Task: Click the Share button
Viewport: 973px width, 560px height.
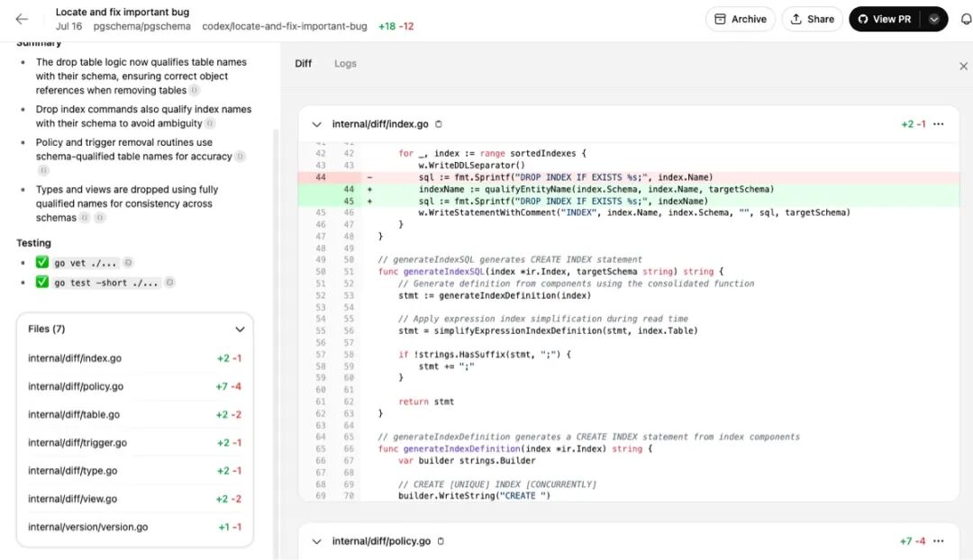Action: click(x=812, y=19)
